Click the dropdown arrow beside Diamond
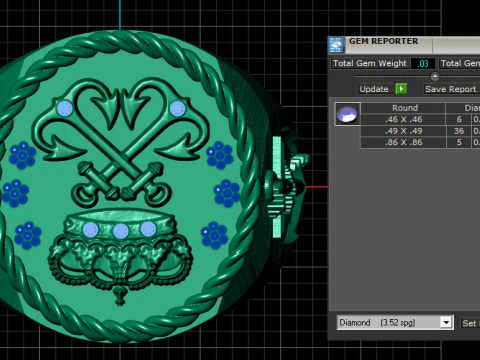Image resolution: width=480 pixels, height=360 pixels. (446, 322)
